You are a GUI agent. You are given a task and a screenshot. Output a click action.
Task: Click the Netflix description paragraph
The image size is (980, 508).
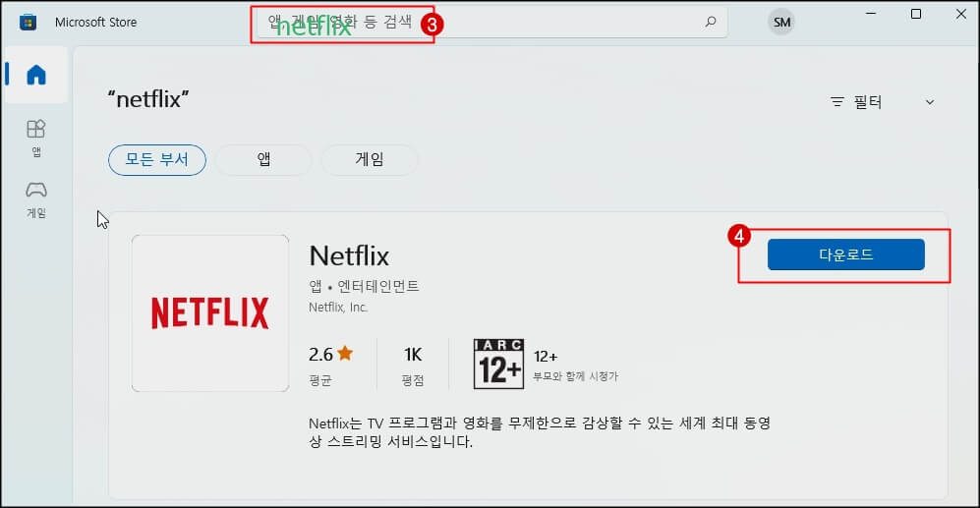click(540, 432)
